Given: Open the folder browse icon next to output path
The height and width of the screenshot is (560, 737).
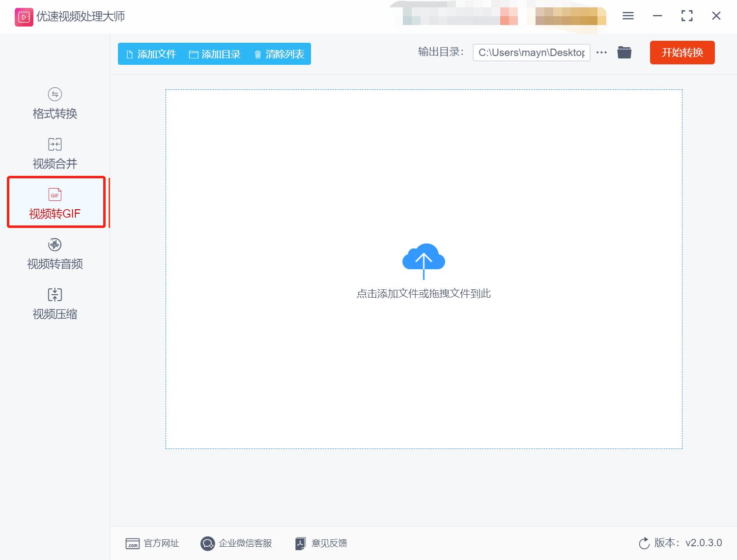Looking at the screenshot, I should [624, 52].
